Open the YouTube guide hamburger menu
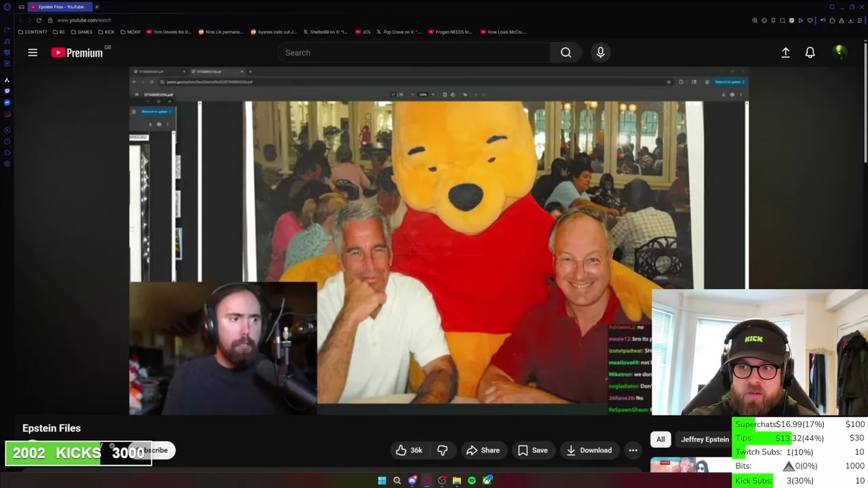Viewport: 868px width, 488px height. pos(33,52)
